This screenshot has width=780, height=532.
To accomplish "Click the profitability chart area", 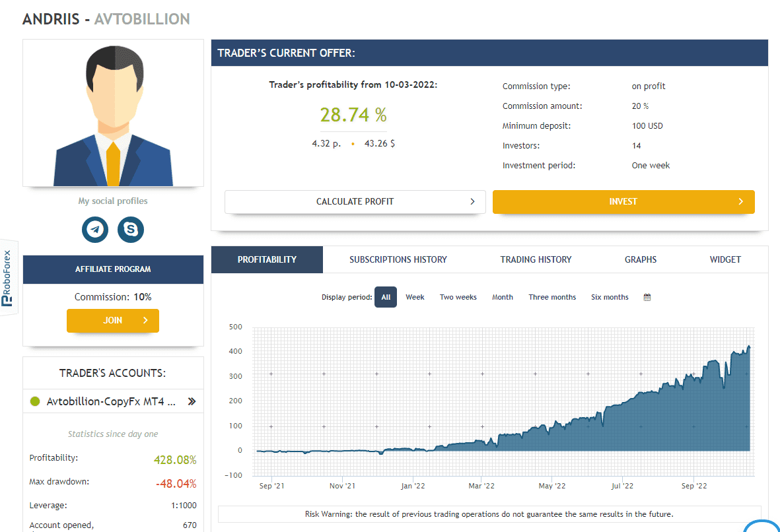I will (x=503, y=402).
